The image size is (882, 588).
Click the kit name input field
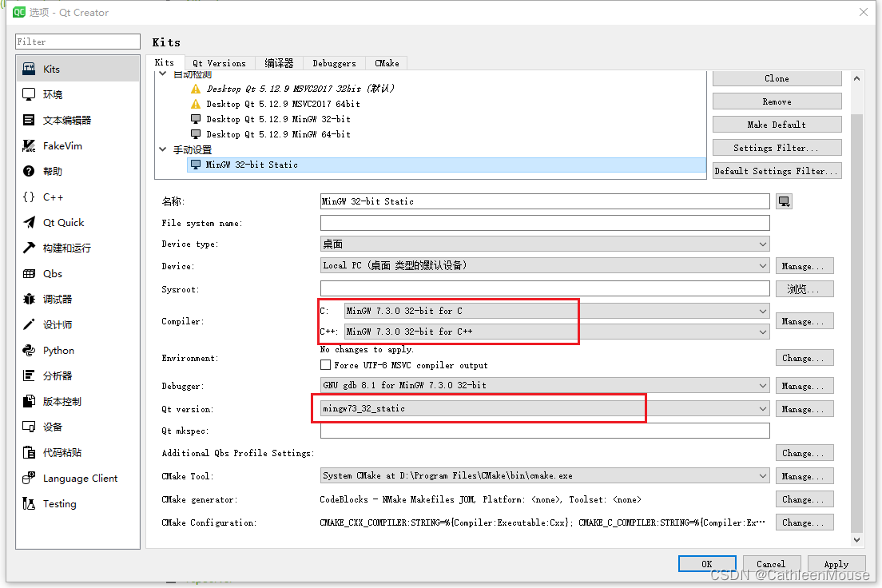pos(545,201)
